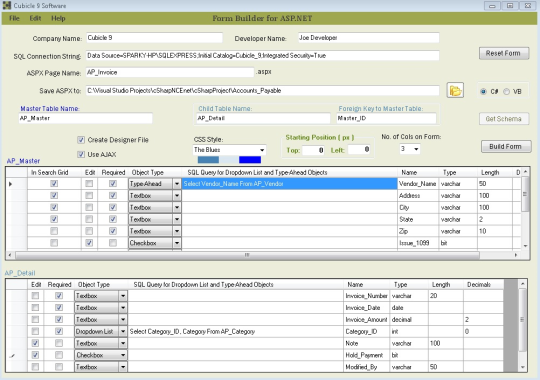
Task: Open the Edit menu
Action: [35, 18]
